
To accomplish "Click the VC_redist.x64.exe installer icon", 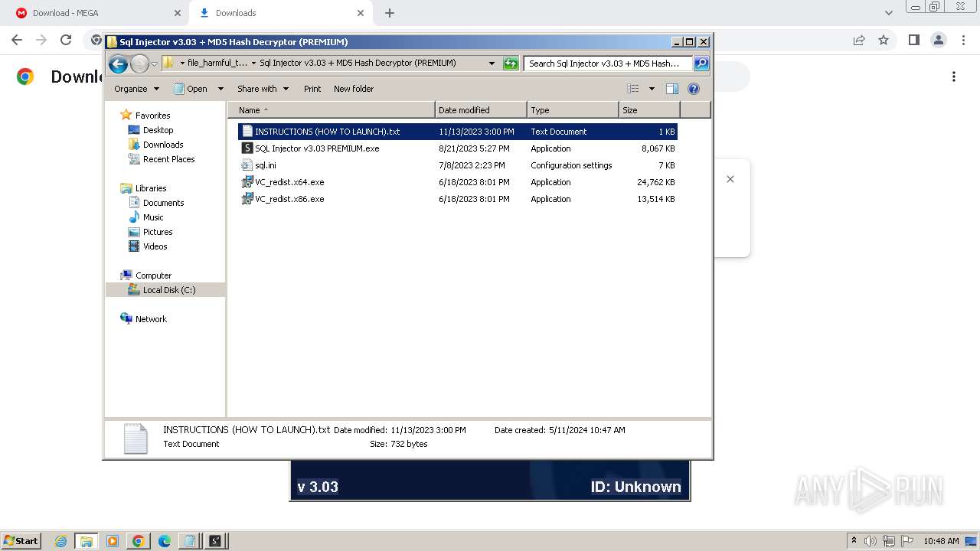I will (x=247, y=182).
